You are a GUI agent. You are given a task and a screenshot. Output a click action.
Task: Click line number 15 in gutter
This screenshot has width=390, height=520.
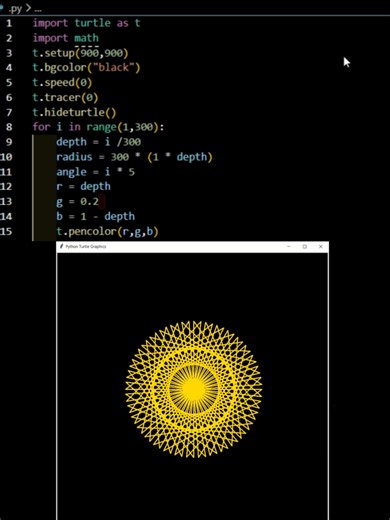click(6, 231)
